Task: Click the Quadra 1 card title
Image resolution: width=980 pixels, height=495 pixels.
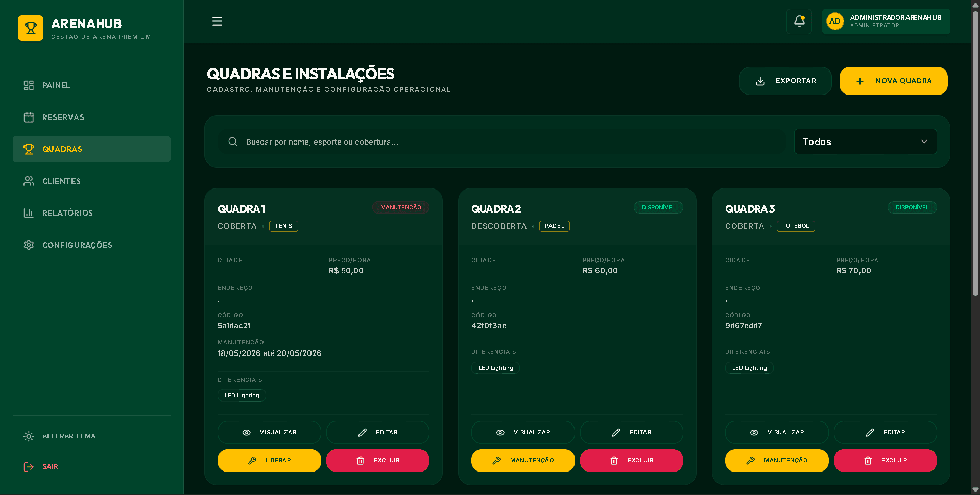Action: [242, 209]
